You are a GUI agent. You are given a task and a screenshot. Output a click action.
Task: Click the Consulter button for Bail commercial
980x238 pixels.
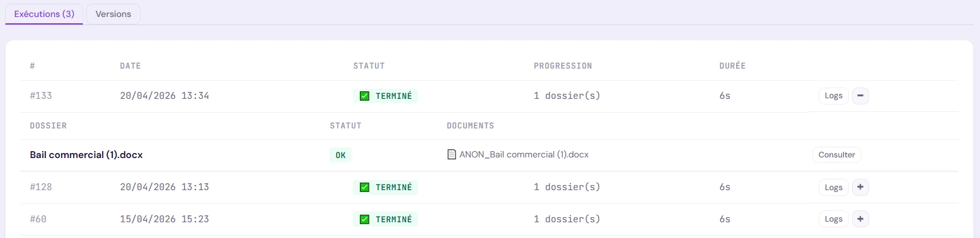(x=836, y=155)
